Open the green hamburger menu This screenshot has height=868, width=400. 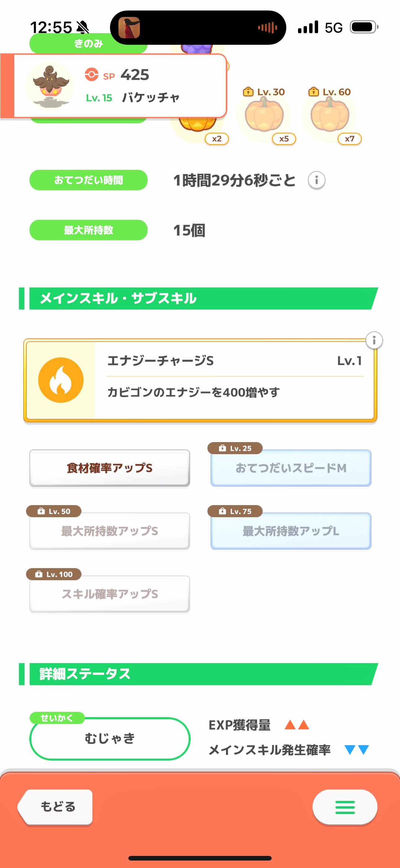point(345,807)
